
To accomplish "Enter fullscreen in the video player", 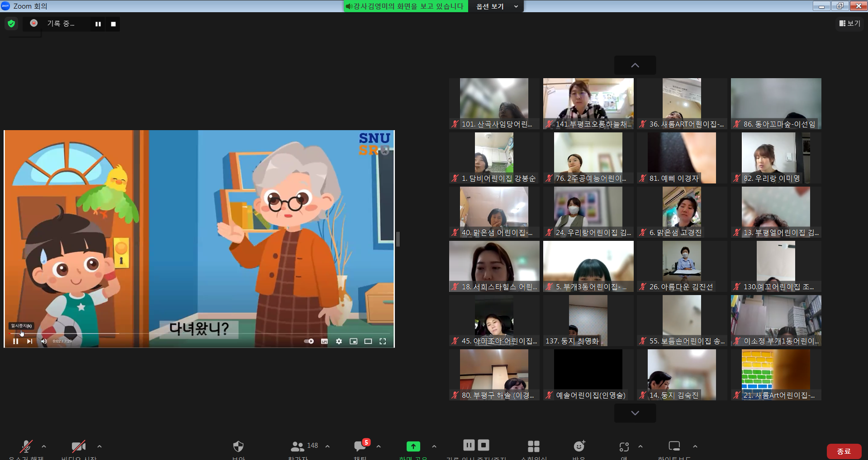I will (x=383, y=341).
